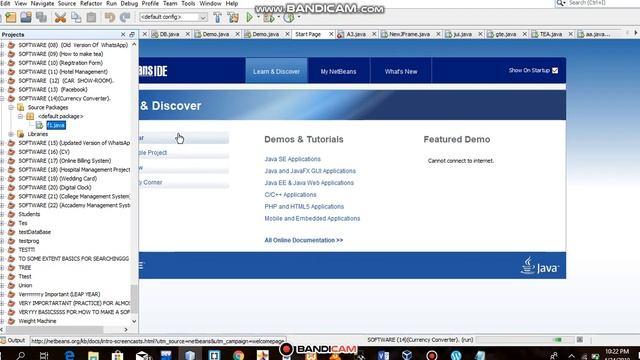Open Edge from the taskbar
640x360 pixels.
[x=70, y=355]
